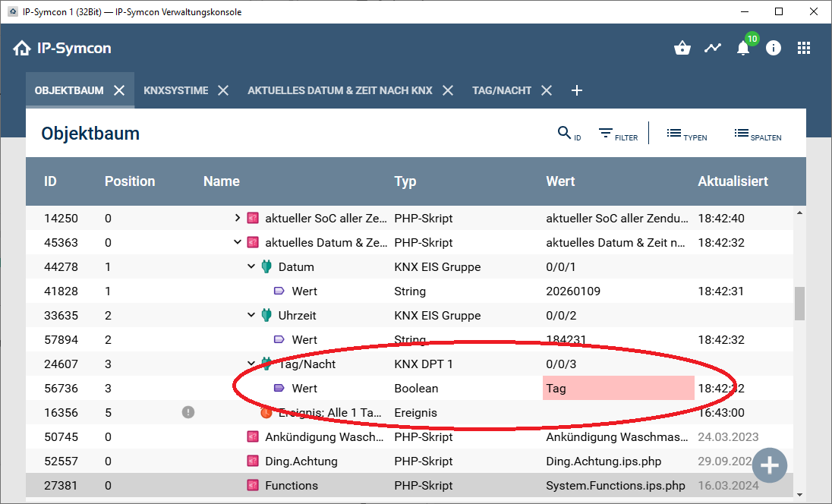Click the IP-Symcon house logo

22,49
